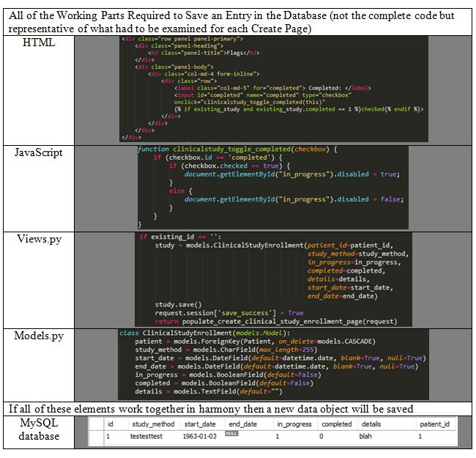Image resolution: width=476 pixels, height=458 pixels.
Task: Select the Views.py row label
Action: coord(39,239)
